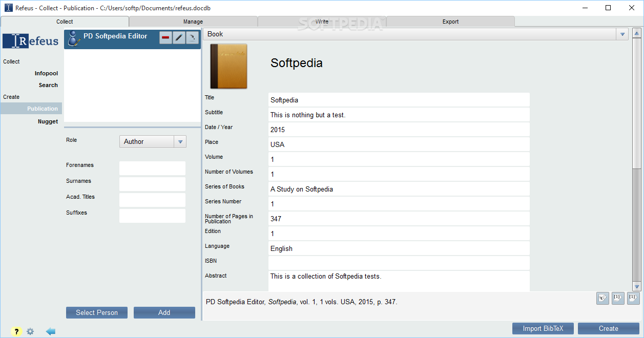The height and width of the screenshot is (338, 644).
Task: Go back with the blue arrow icon
Action: 51,331
